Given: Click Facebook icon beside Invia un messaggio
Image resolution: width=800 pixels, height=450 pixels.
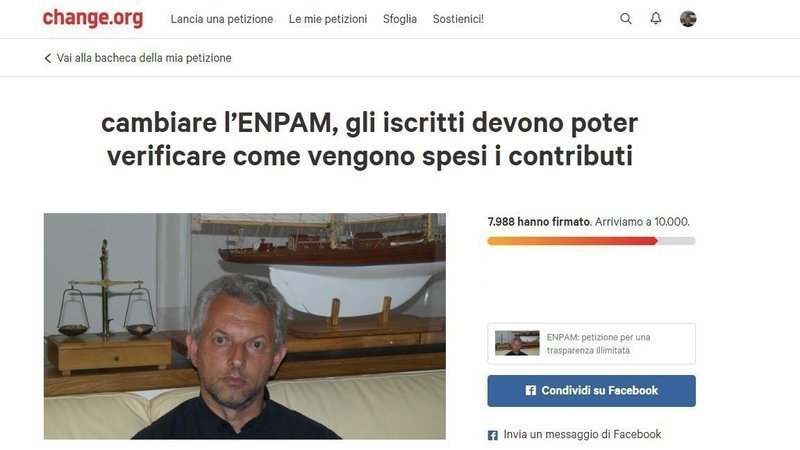Looking at the screenshot, I should (x=492, y=435).
